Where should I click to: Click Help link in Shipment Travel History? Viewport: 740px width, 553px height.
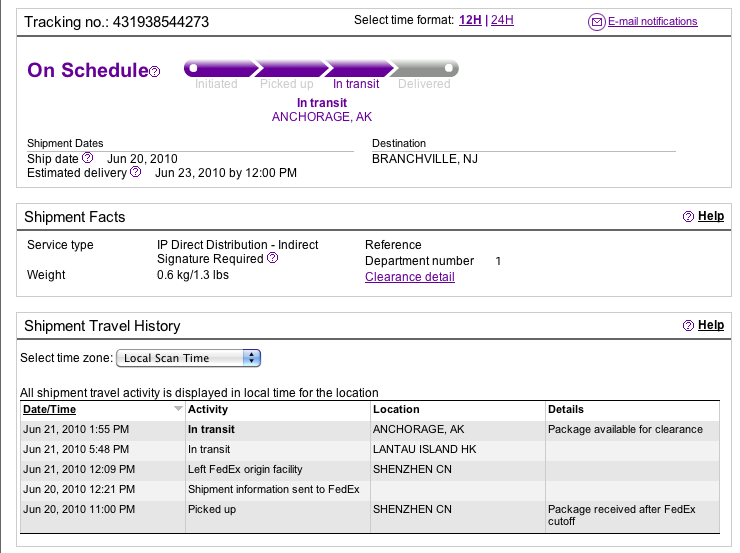click(711, 325)
